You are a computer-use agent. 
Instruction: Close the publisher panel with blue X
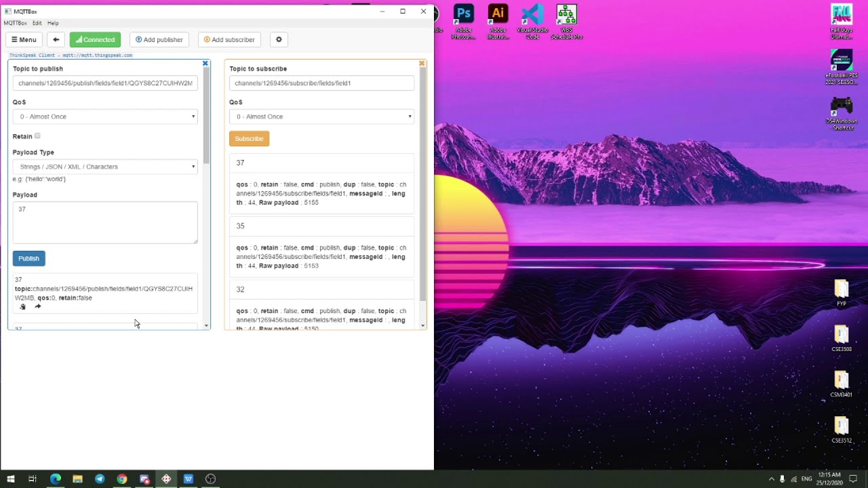click(x=205, y=64)
